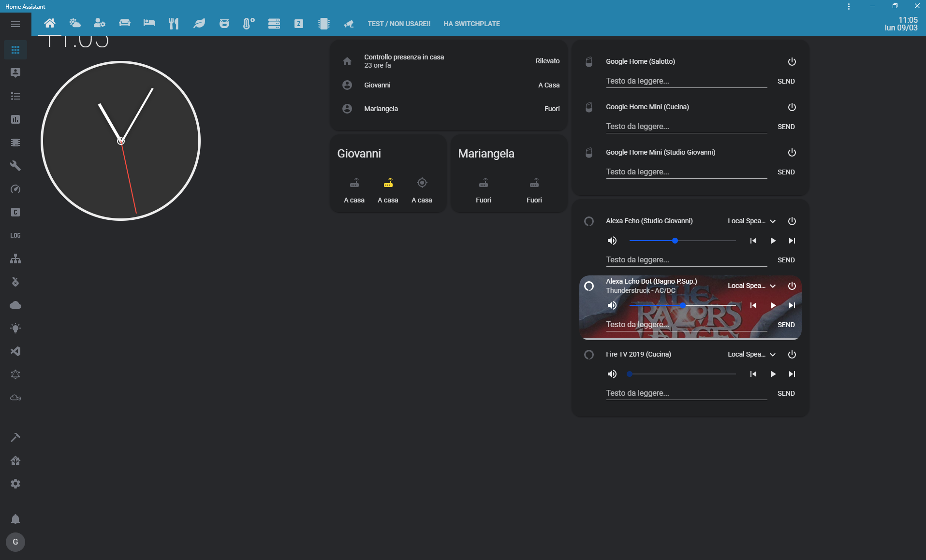Mute Alexa Echo (Studio Giovanni) volume icon

pyautogui.click(x=612, y=241)
